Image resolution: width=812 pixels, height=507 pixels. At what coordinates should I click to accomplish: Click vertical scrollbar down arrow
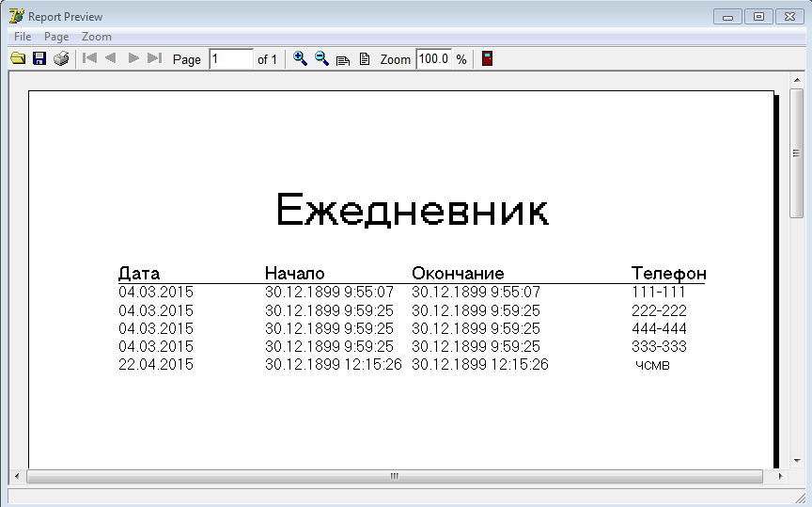tap(797, 460)
